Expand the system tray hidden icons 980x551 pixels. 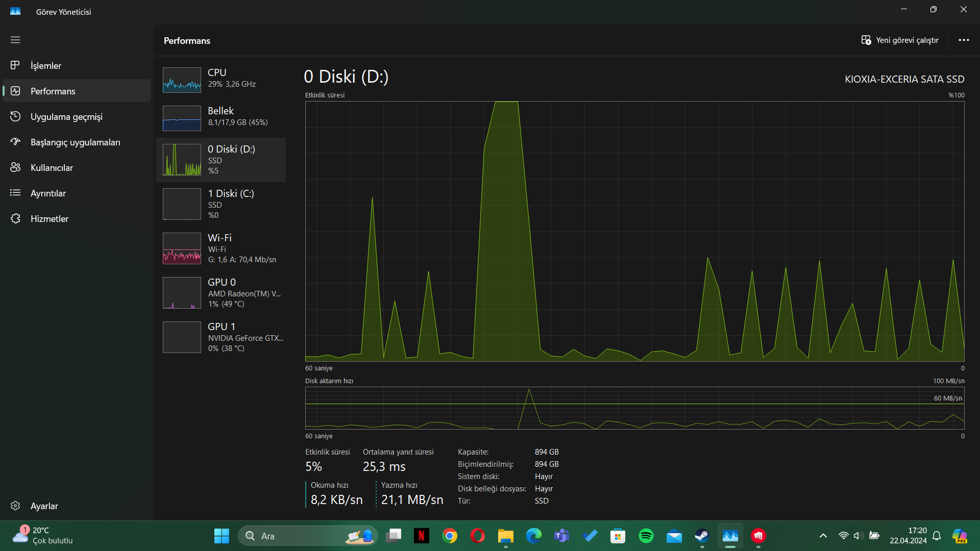[x=823, y=536]
